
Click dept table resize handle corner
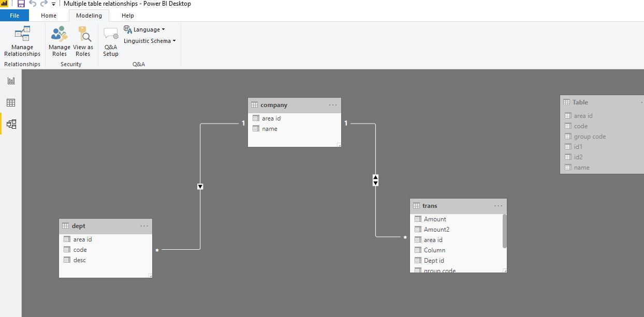tap(150, 276)
